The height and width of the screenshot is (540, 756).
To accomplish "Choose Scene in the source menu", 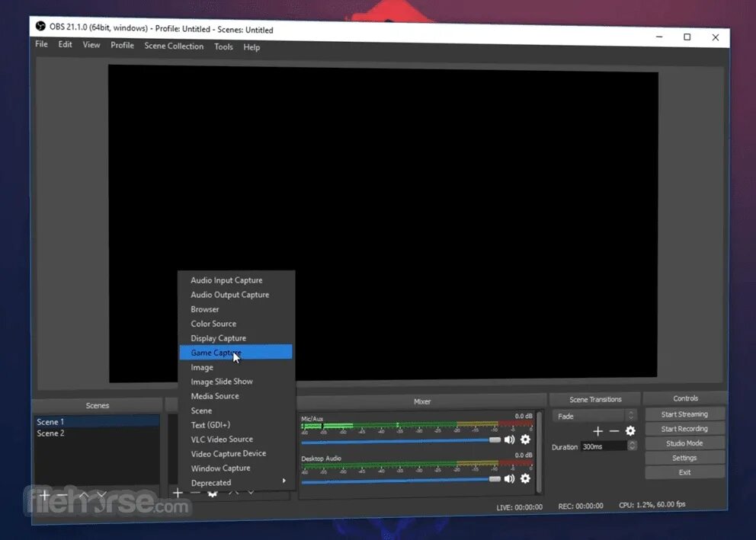I will [236, 411].
